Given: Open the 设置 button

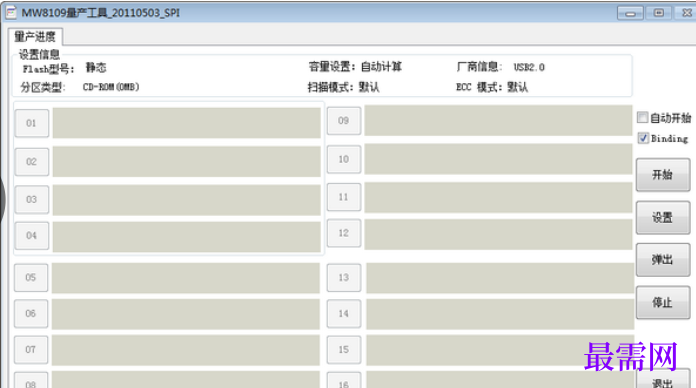Looking at the screenshot, I should coord(663,218).
